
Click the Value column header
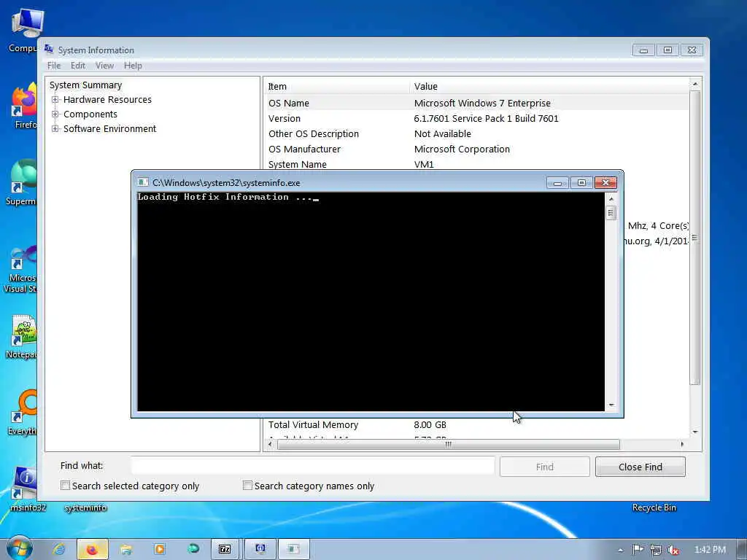pos(549,86)
